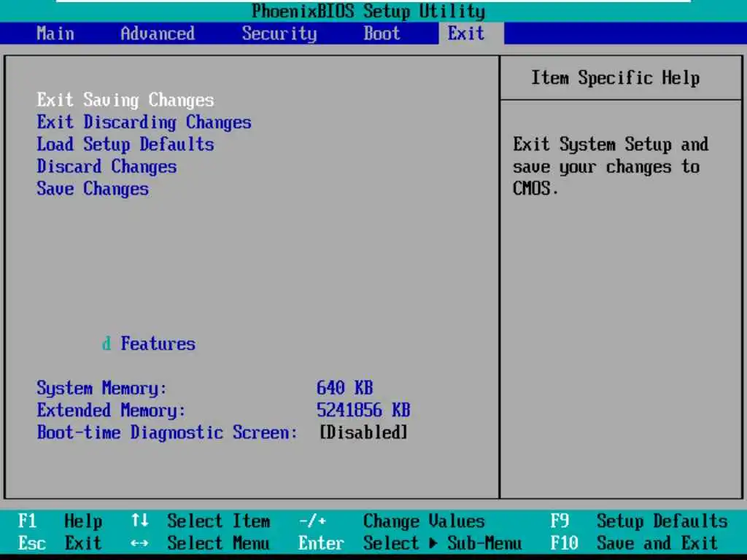This screenshot has width=747, height=560.
Task: Click the F10 Save and Exit hint
Action: click(634, 542)
